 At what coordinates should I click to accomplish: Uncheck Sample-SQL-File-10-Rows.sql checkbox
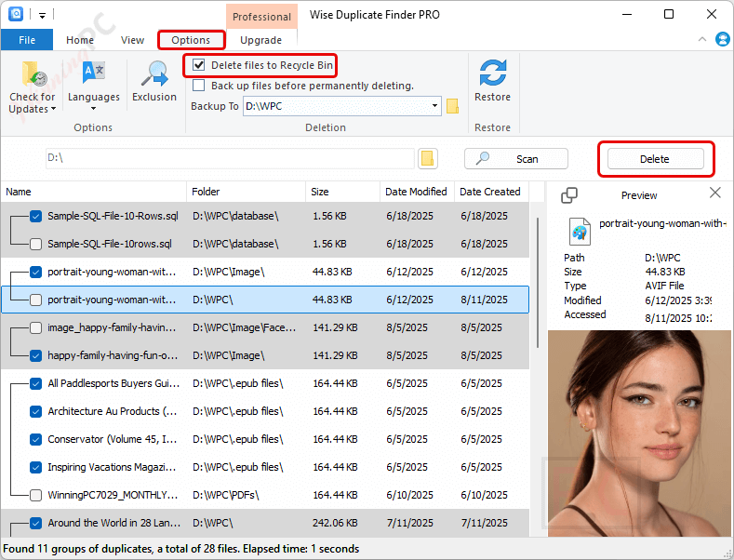35,216
